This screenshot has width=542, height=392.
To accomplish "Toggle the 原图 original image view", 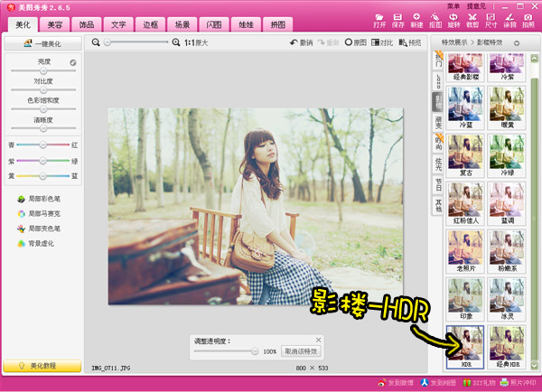I will click(x=356, y=42).
